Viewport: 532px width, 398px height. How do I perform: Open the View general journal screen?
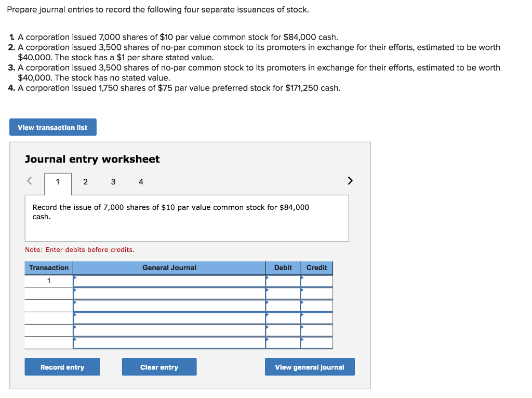[x=310, y=366]
